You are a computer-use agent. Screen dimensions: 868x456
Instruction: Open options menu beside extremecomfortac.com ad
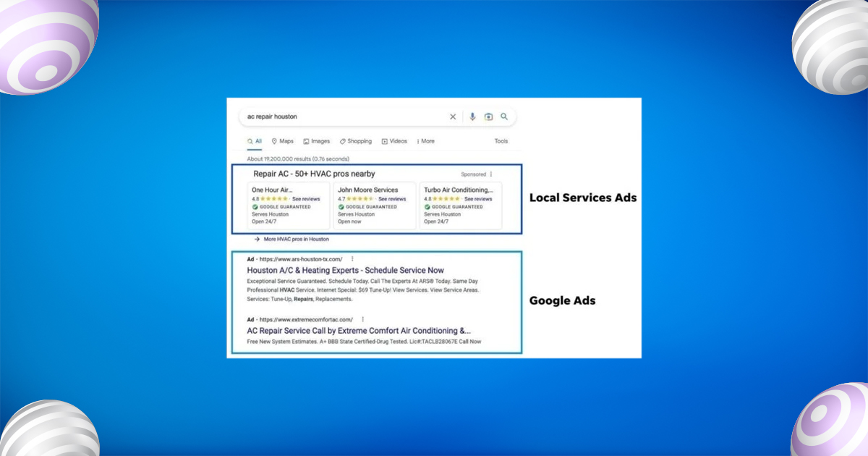click(x=362, y=319)
